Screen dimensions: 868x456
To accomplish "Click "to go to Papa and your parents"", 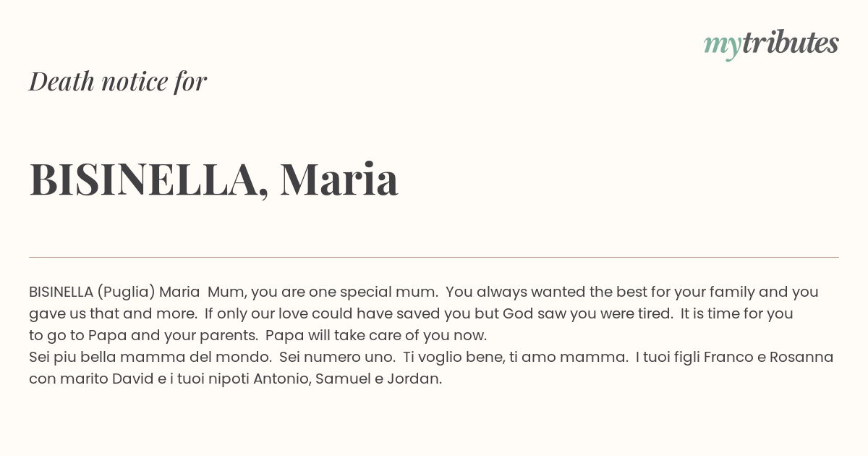I will [x=143, y=335].
